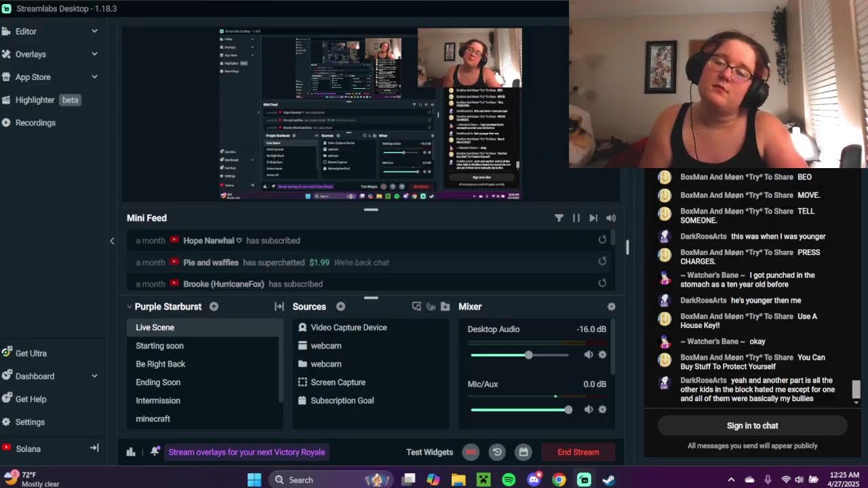Add a new scene with plus icon
Screen dimensions: 868x488
[x=214, y=306]
